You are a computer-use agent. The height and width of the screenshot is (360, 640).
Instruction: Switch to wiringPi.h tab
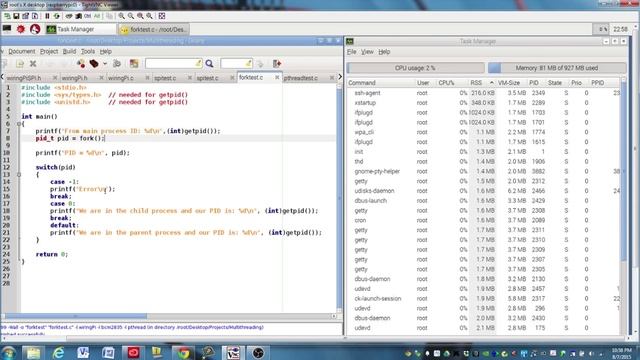(x=75, y=78)
